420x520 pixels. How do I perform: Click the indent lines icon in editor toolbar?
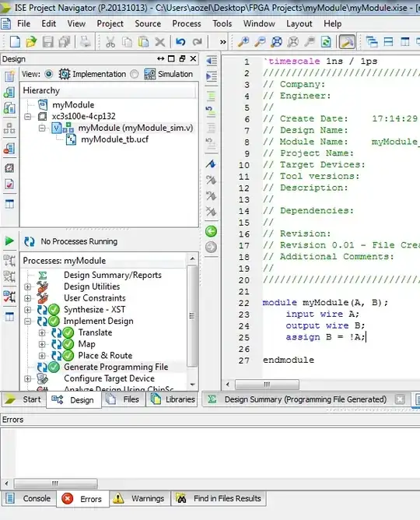pos(211,76)
